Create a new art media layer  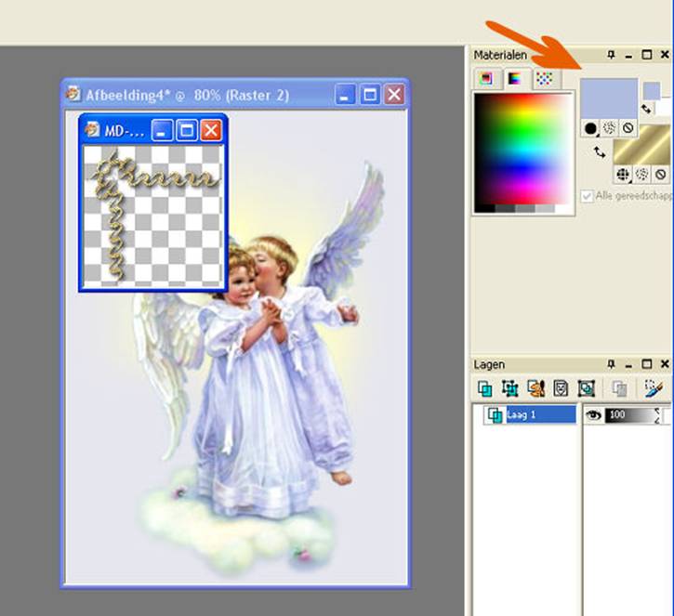click(535, 388)
